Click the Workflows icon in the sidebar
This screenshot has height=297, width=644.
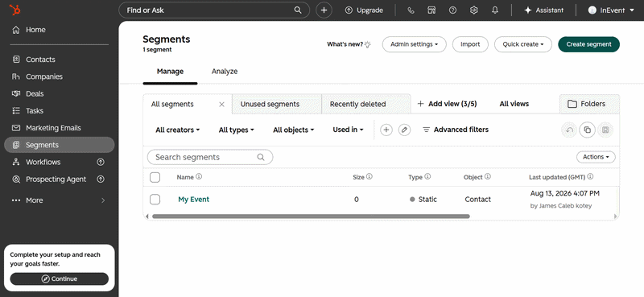coord(16,162)
